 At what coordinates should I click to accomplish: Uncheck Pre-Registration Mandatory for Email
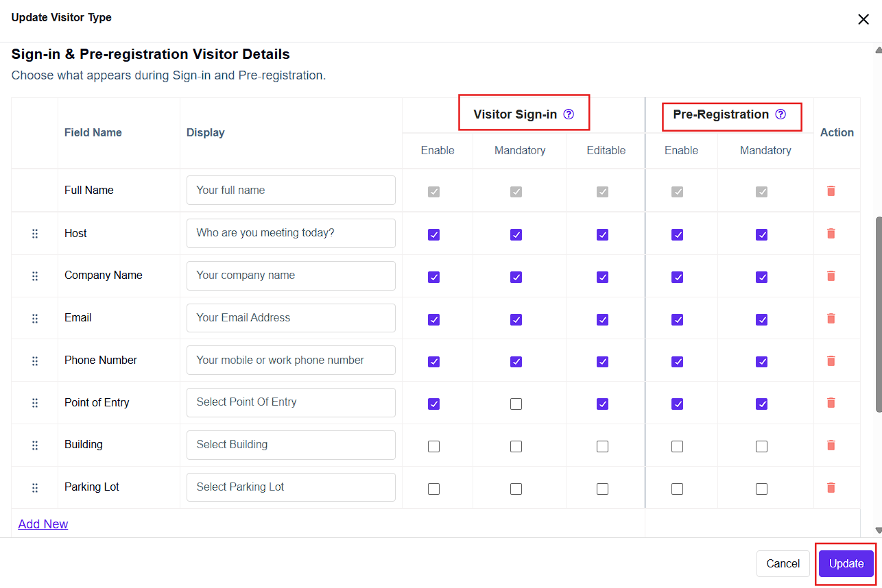tap(761, 319)
